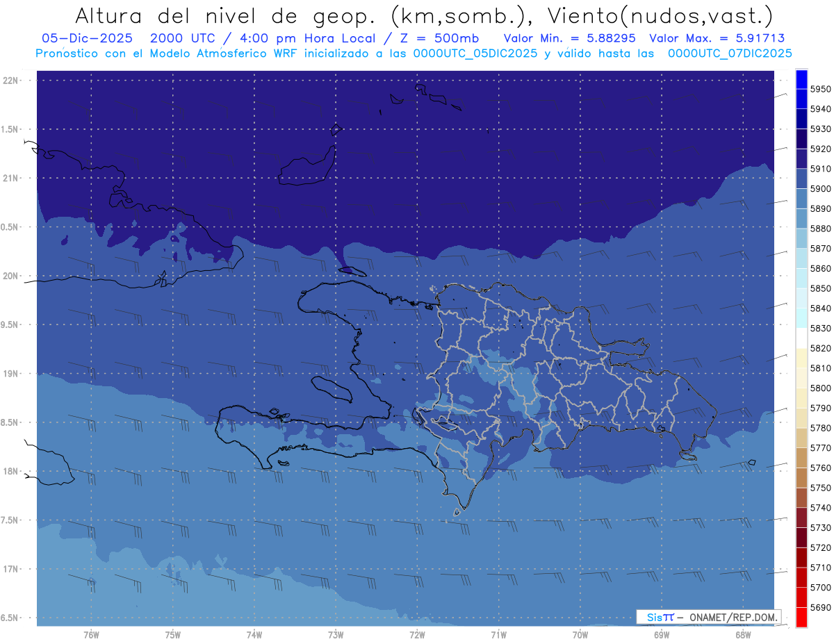Click legend value '5750'
The image size is (834, 644).
pos(821,488)
